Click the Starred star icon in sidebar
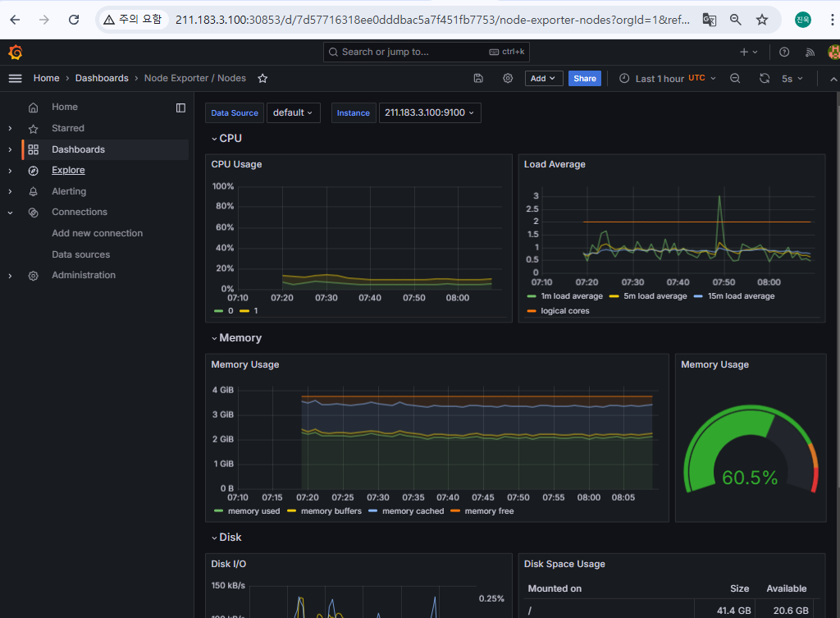 point(33,129)
